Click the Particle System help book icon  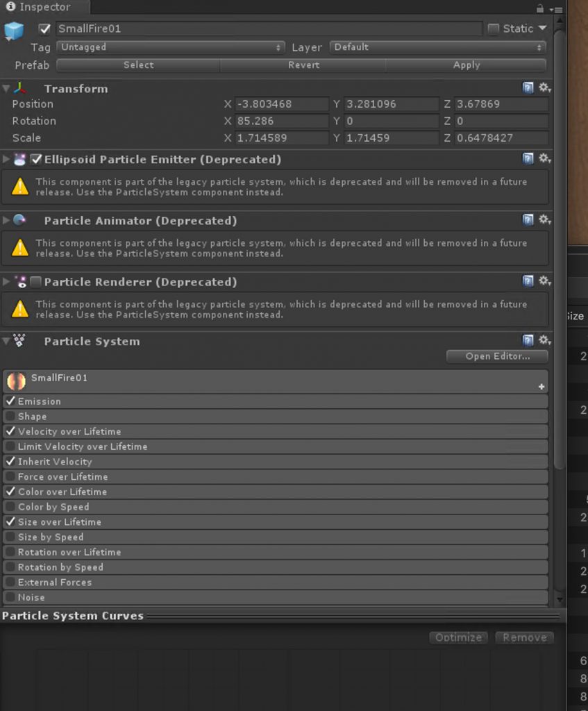(x=528, y=340)
